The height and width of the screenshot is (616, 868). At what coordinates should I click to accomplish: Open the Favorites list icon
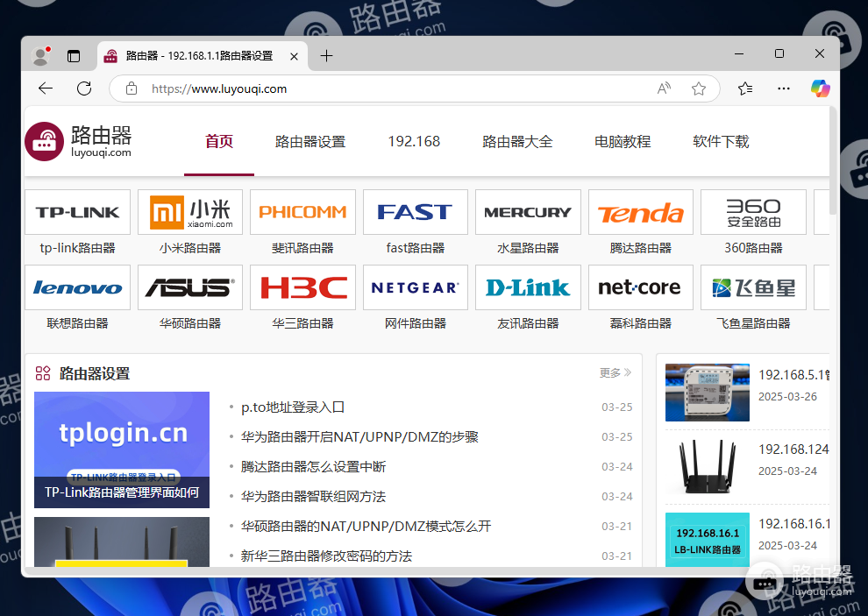(745, 89)
